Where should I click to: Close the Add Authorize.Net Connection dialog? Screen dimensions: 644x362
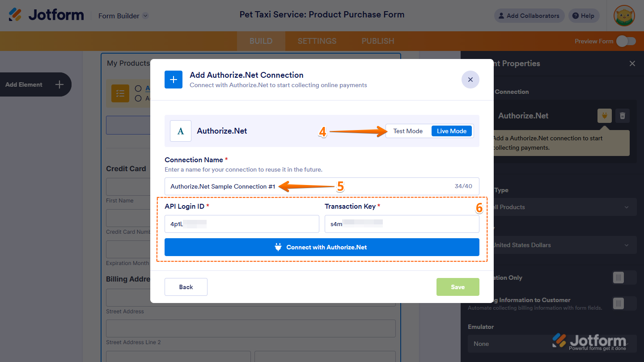click(x=470, y=80)
